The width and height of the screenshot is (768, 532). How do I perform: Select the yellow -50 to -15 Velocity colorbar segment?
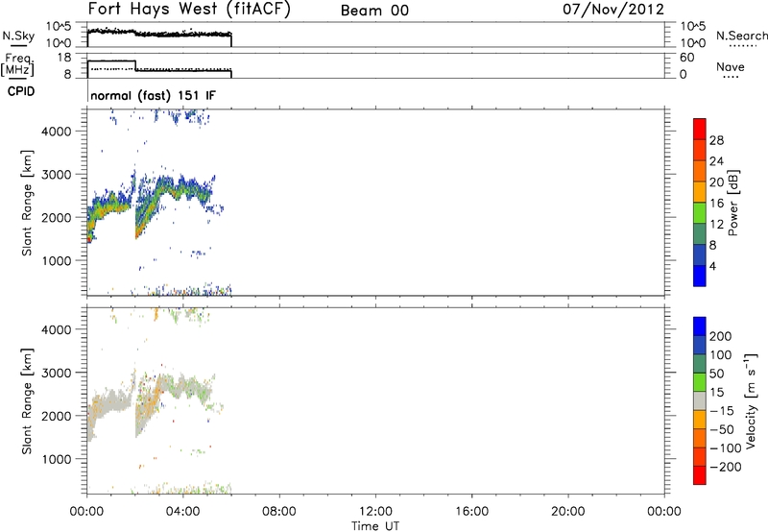(x=700, y=420)
